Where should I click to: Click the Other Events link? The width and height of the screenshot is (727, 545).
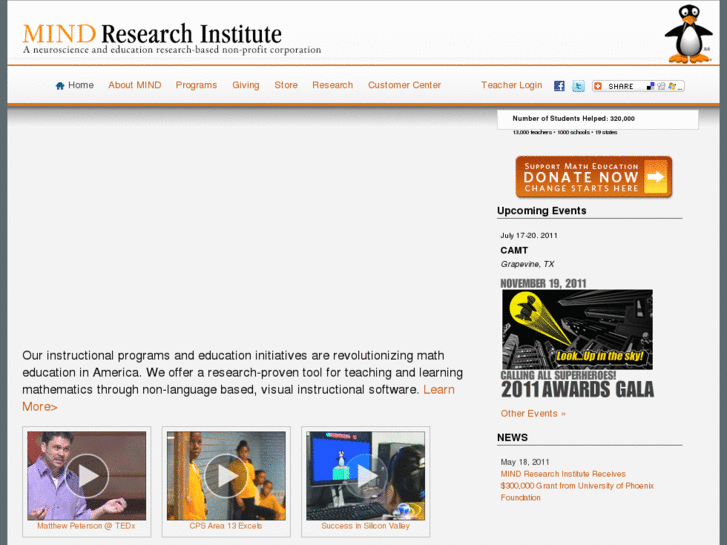coord(533,413)
